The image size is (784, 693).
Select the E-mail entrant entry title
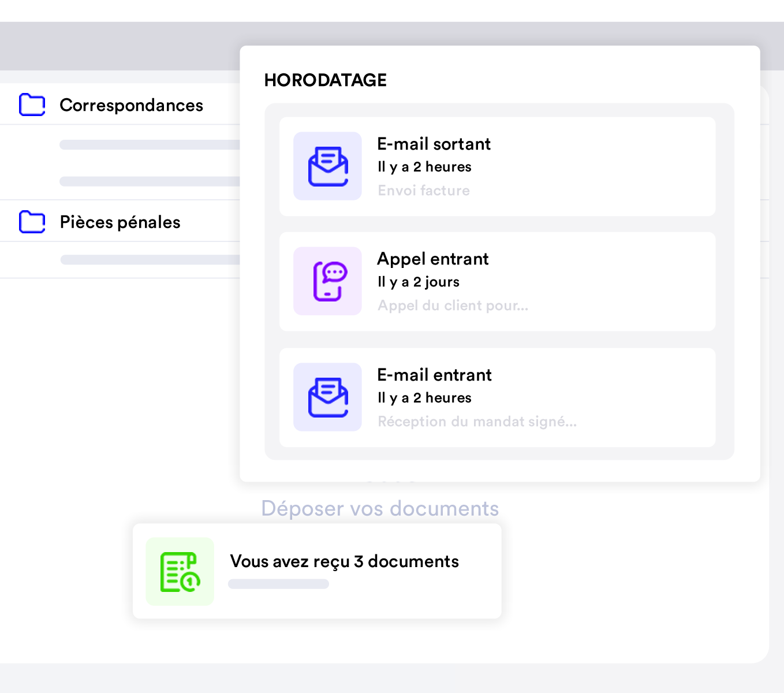pos(434,375)
